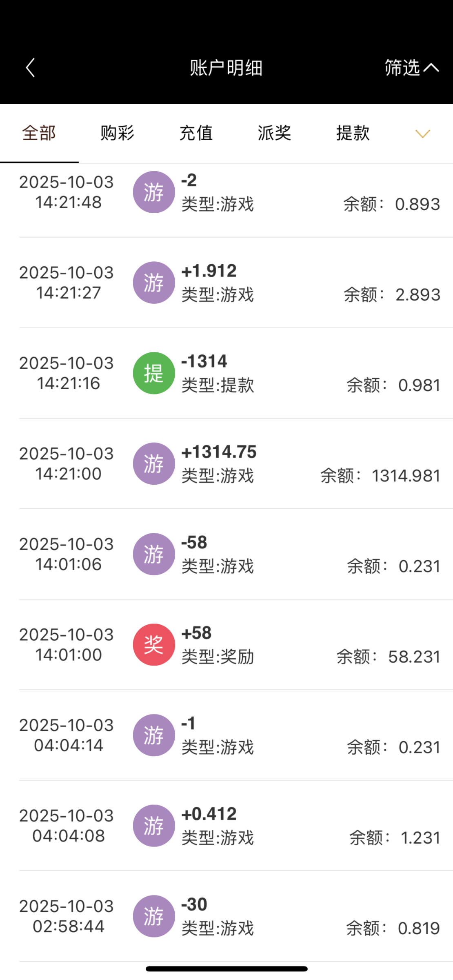
Task: Tap the 游 icon beside -58
Action: (x=154, y=554)
